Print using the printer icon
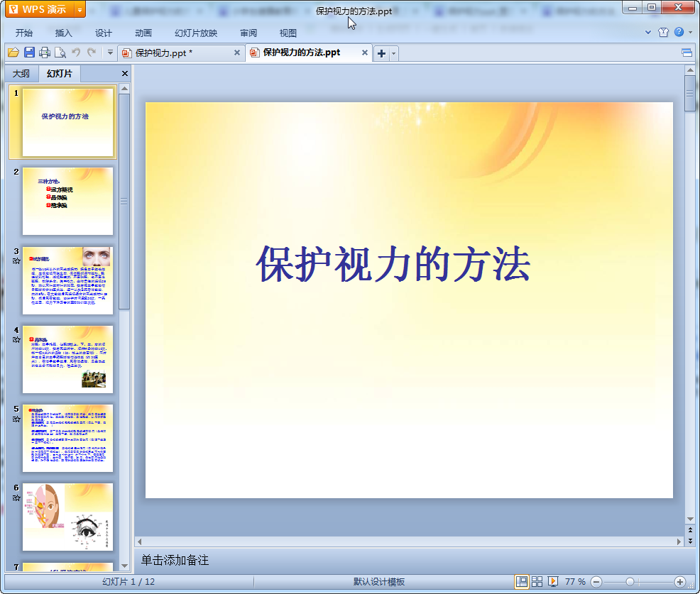Viewport: 700px width, 594px height. click(45, 53)
